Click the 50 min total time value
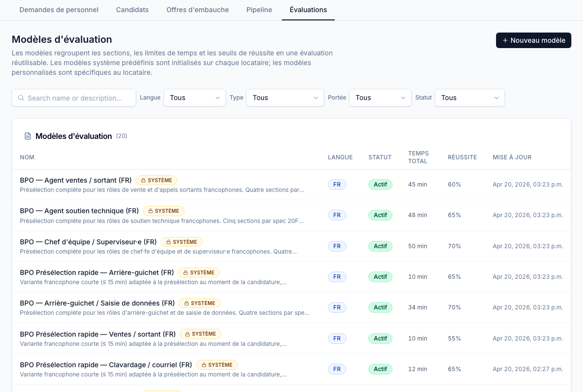The image size is (583, 392). tap(418, 246)
